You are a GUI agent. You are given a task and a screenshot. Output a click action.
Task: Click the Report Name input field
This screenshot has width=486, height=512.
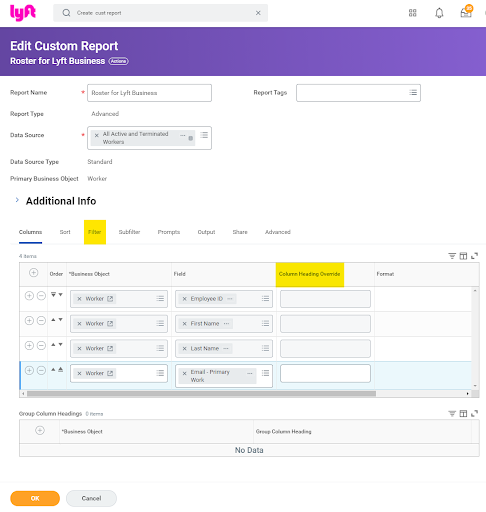pyautogui.click(x=149, y=93)
